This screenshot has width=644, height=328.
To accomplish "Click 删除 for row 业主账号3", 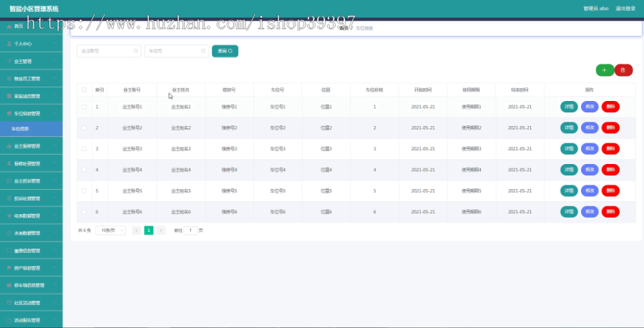I will pos(611,149).
